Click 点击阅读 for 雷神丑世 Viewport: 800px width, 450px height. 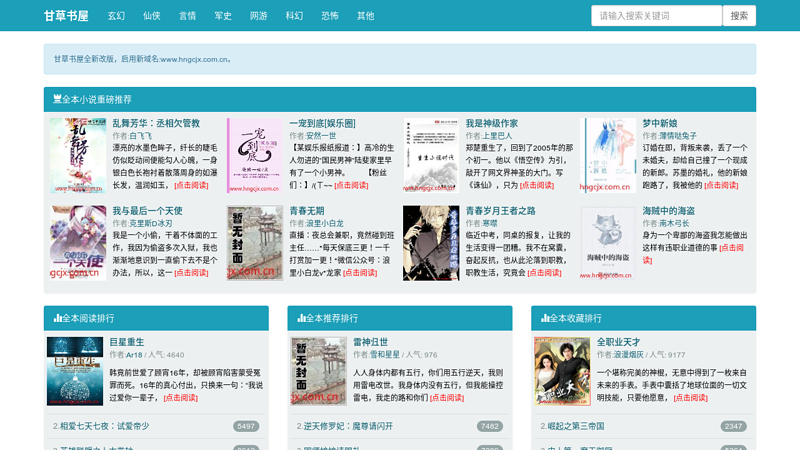447,397
